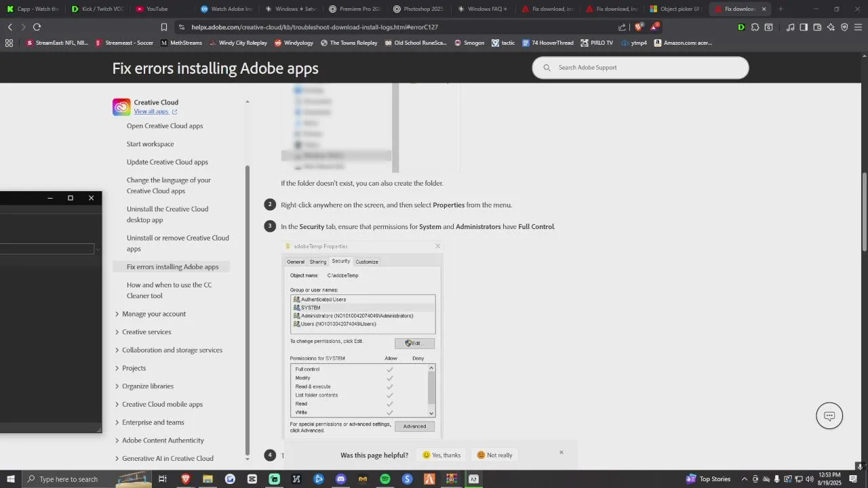The width and height of the screenshot is (868, 488).
Task: Open Discord from the taskbar
Action: click(x=341, y=479)
